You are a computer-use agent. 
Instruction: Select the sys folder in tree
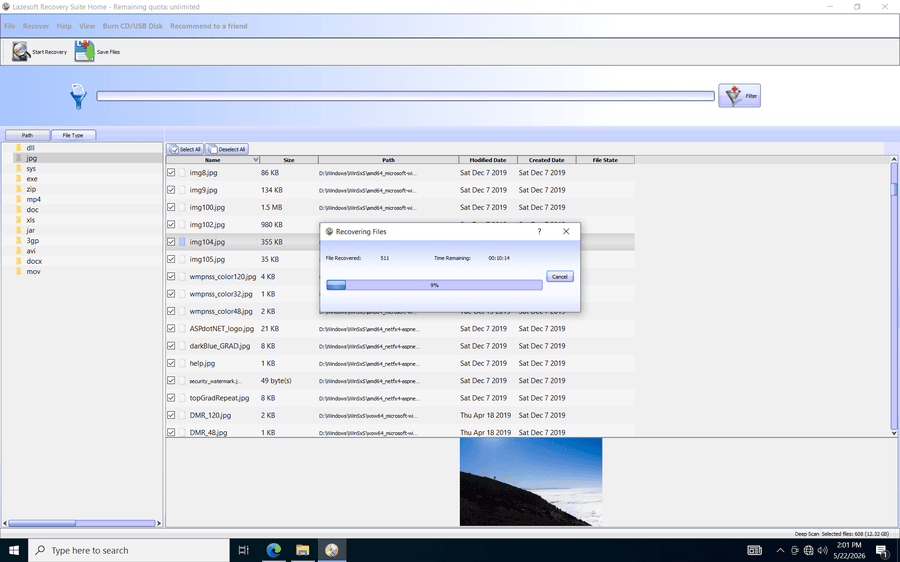click(31, 168)
